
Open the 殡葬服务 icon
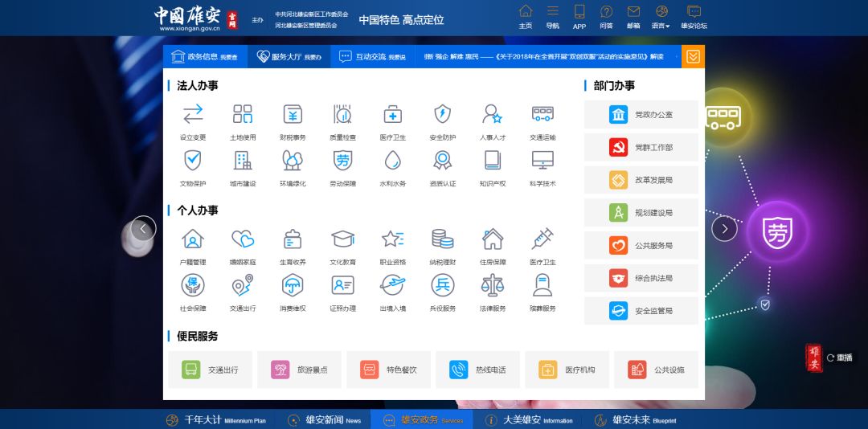tap(542, 285)
